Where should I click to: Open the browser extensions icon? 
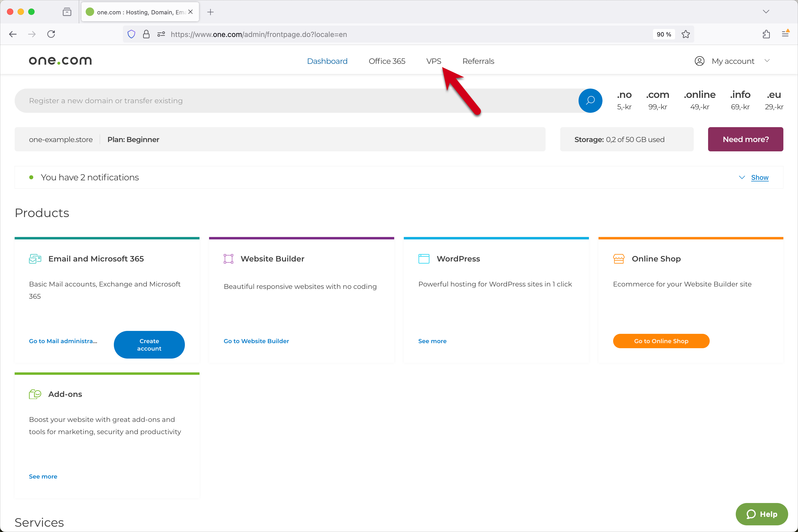[x=766, y=34]
